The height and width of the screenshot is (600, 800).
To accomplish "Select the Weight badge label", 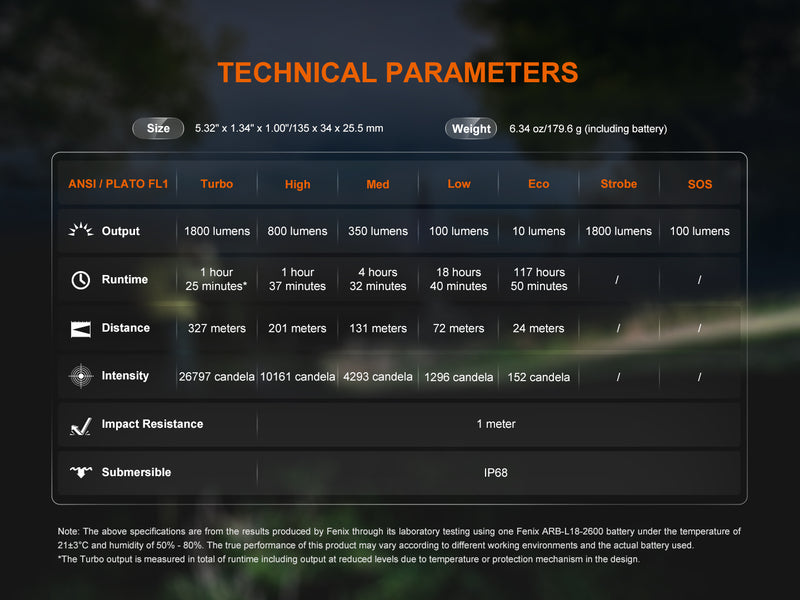I will click(x=471, y=128).
